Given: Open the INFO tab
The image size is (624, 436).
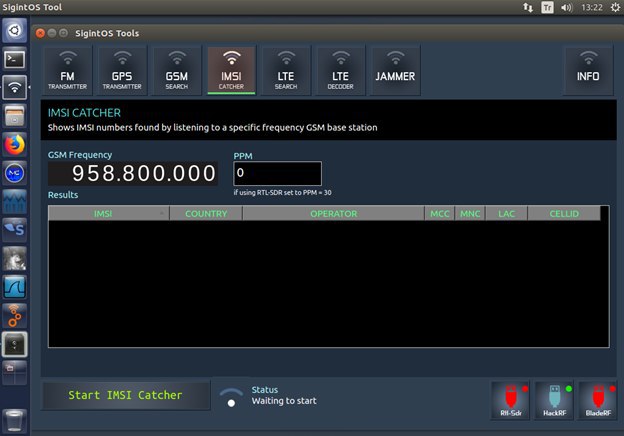Looking at the screenshot, I should (588, 70).
